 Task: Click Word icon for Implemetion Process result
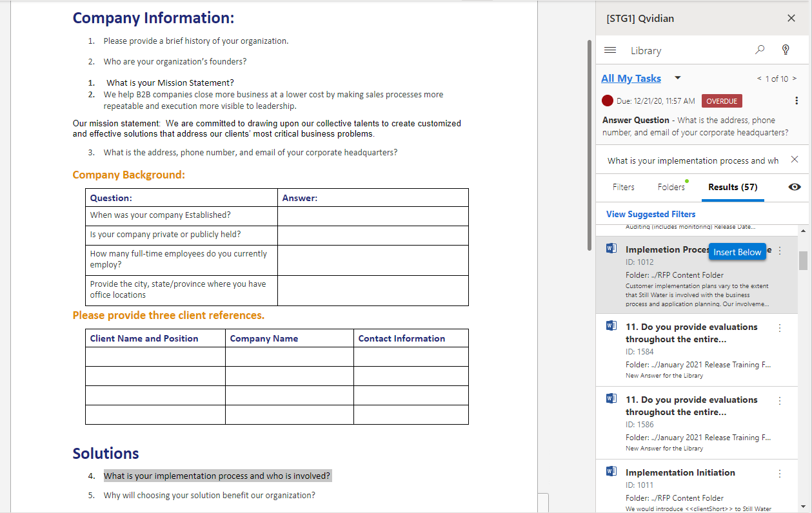click(611, 249)
